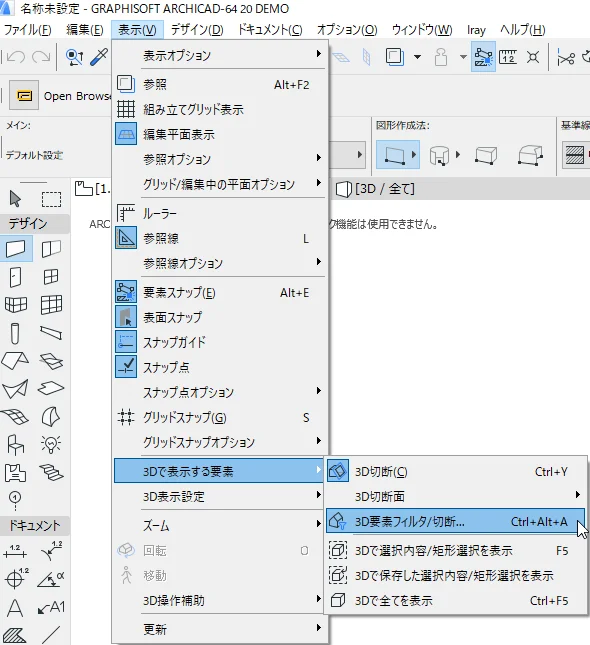Select the Beam tool

click(x=51, y=333)
